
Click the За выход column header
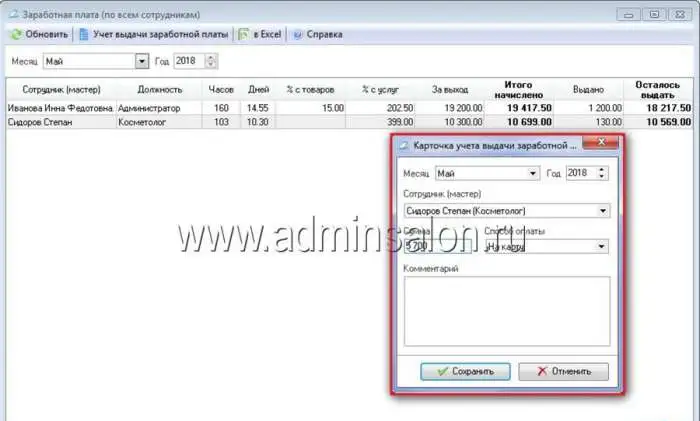tap(450, 90)
